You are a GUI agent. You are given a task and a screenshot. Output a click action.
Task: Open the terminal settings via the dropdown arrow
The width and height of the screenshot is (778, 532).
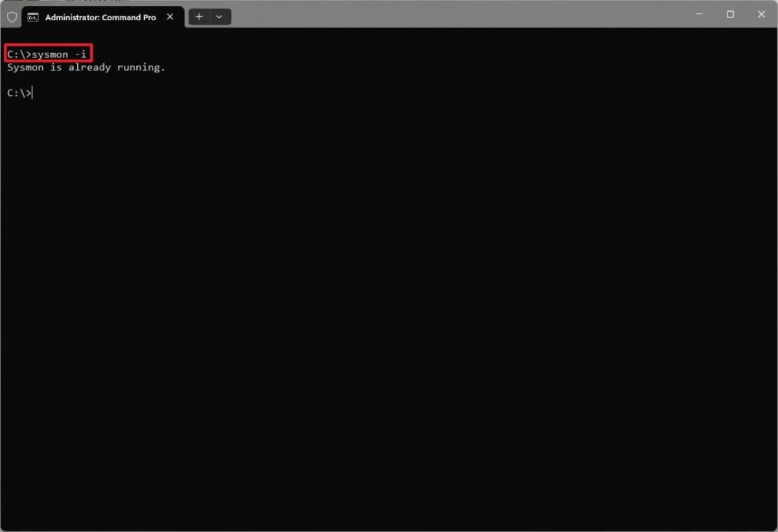coord(219,17)
